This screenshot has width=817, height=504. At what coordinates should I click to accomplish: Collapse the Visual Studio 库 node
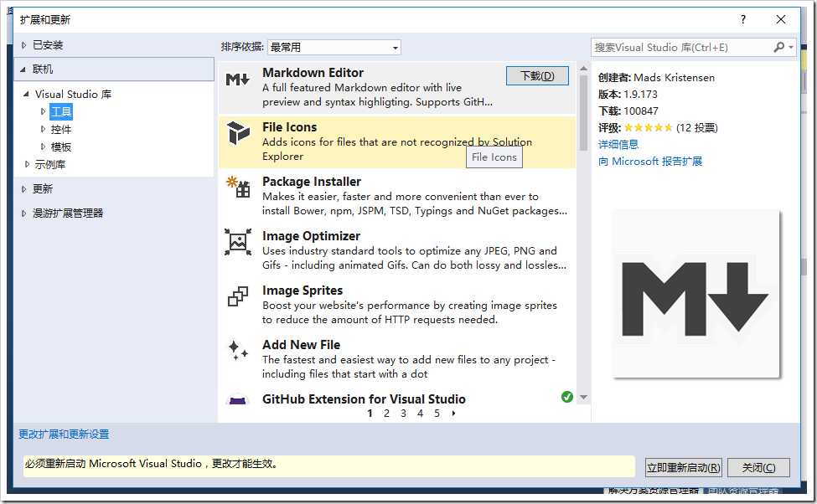[x=25, y=95]
